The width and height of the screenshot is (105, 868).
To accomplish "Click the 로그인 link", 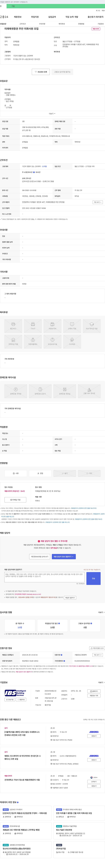I will tap(98, 10).
